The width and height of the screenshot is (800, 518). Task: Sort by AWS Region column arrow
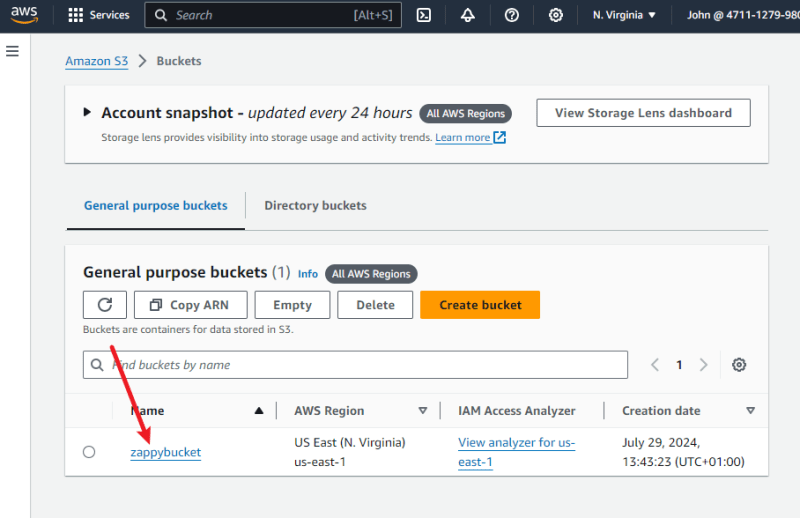[422, 411]
